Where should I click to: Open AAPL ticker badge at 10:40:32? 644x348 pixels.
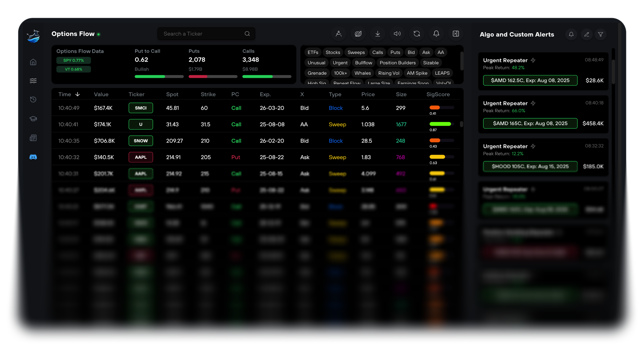tap(141, 157)
